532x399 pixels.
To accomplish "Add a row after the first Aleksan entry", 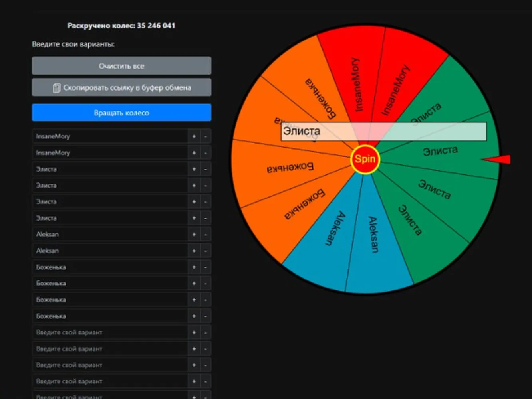I will tap(194, 234).
